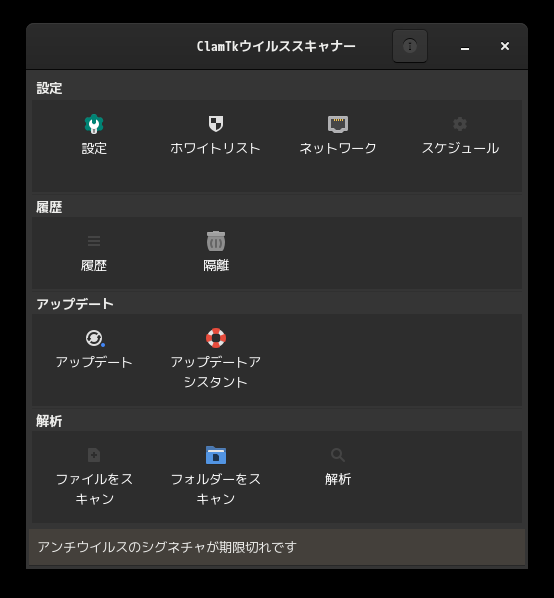
Task: Launch アップデートアシスタント lifebuoy icon
Action: coord(216,338)
